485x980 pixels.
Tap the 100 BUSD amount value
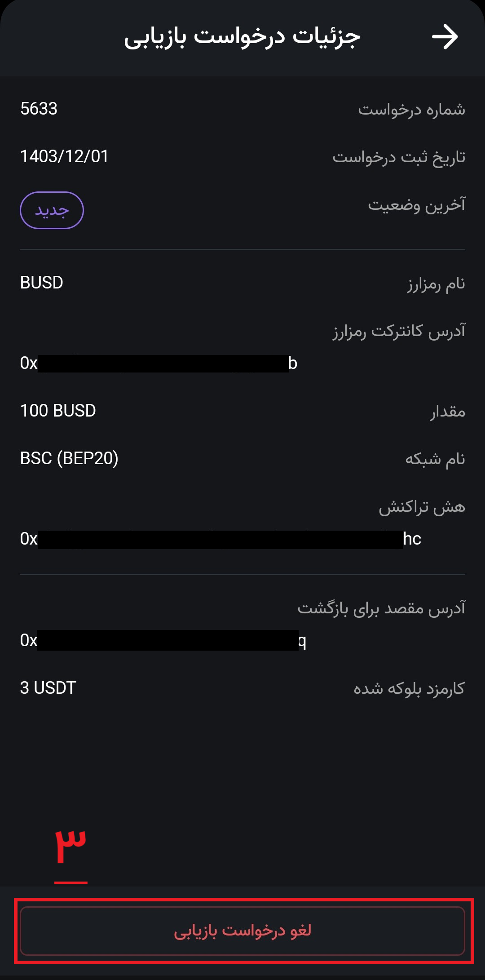click(x=58, y=411)
